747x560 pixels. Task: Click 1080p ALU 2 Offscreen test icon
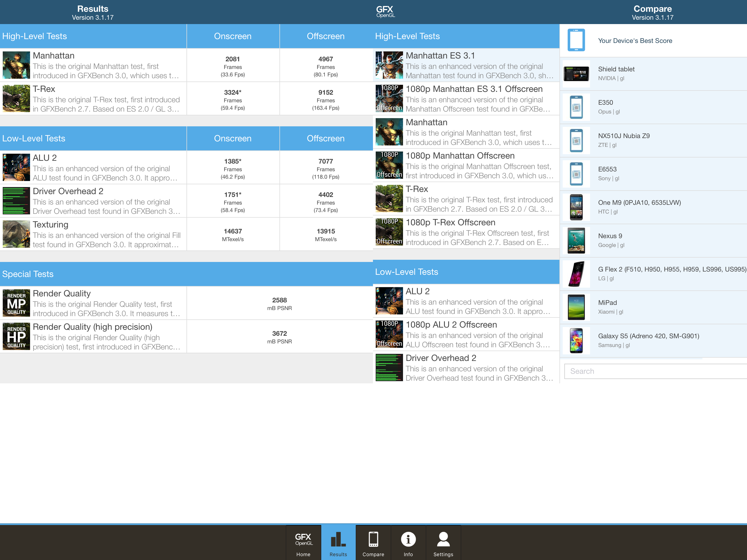tap(389, 334)
